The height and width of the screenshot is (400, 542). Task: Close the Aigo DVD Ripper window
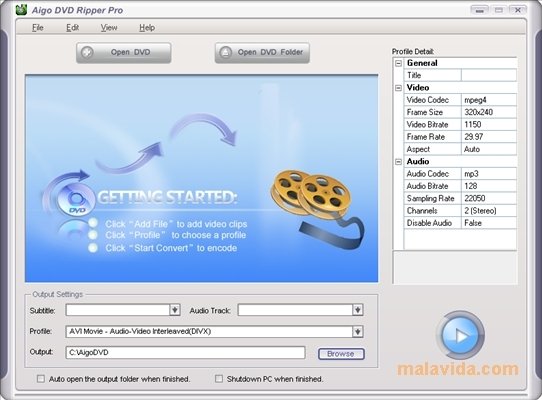coord(518,10)
